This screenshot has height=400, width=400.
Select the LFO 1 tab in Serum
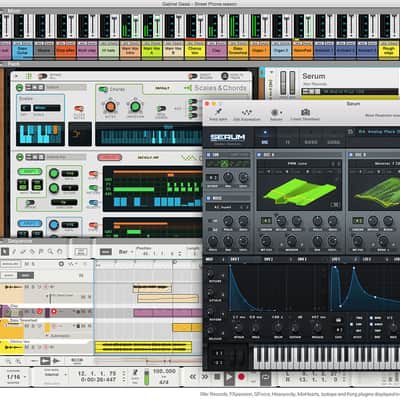pos(336,259)
